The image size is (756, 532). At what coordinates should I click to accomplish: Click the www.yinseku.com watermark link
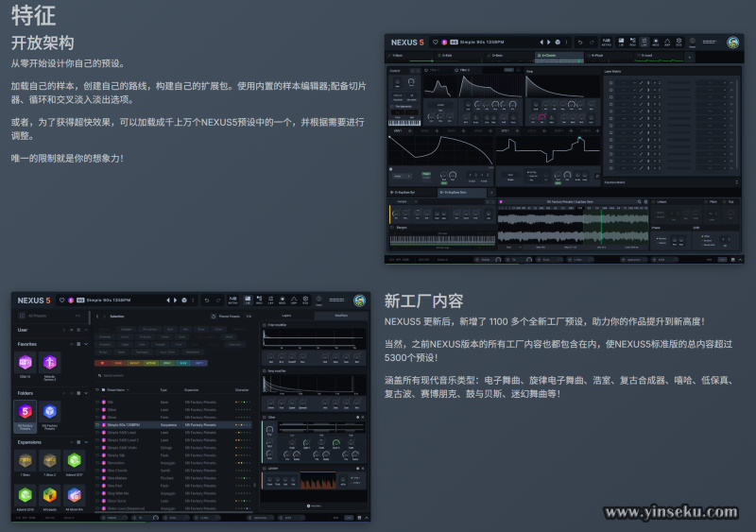[671, 513]
